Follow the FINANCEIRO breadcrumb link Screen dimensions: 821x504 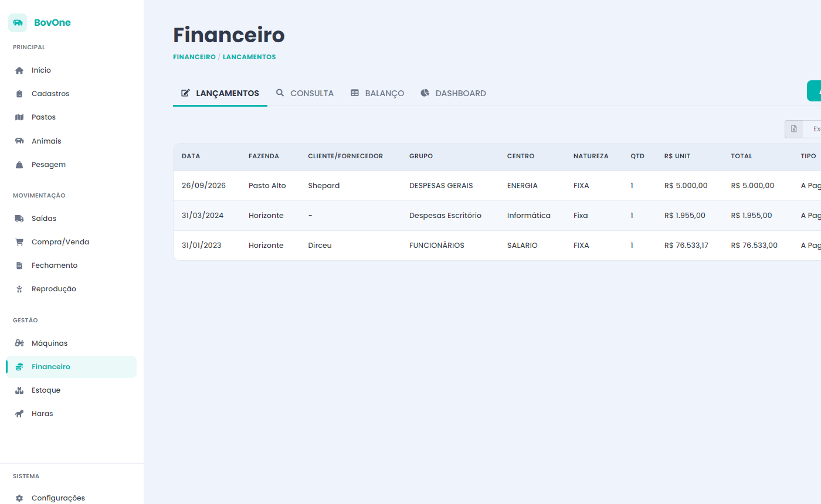194,57
